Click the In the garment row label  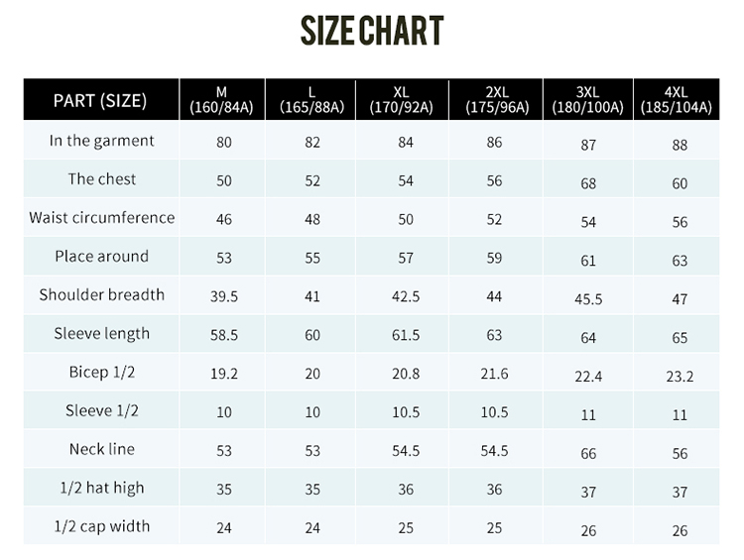pos(102,141)
